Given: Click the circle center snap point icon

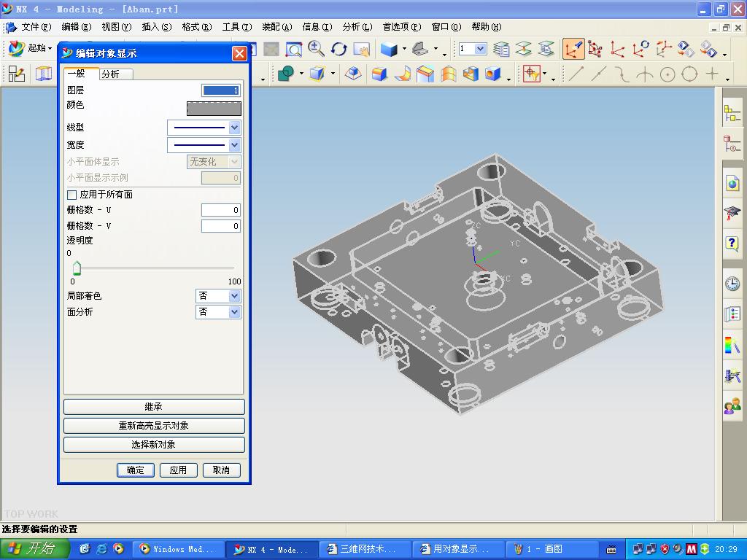Looking at the screenshot, I should click(x=667, y=74).
